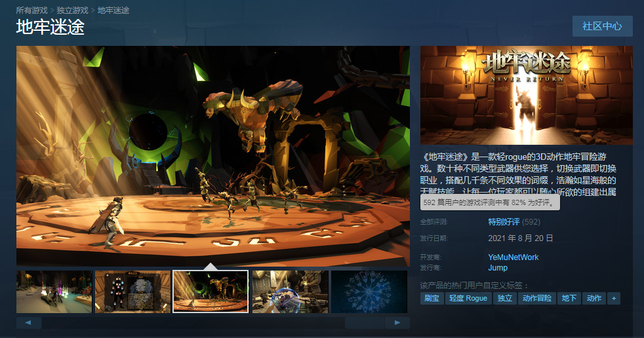Click the 全部评测 label

click(x=433, y=222)
